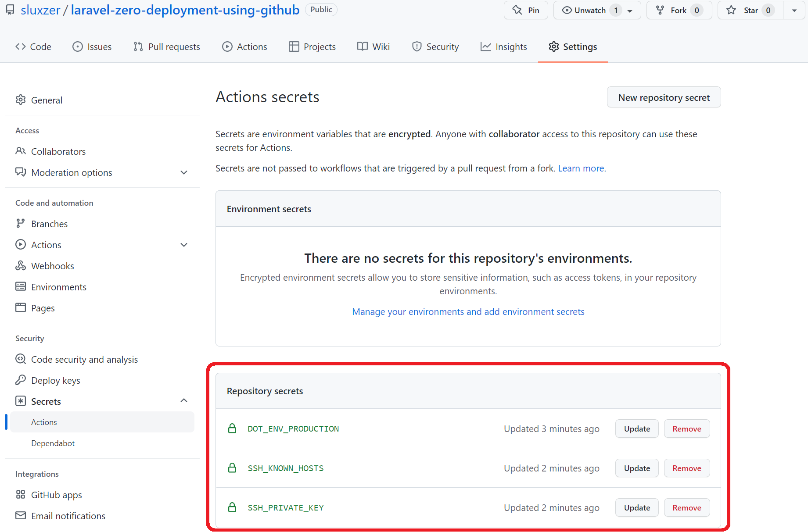
Task: Remove the SSH_KNOWN_HOSTS secret
Action: (686, 468)
